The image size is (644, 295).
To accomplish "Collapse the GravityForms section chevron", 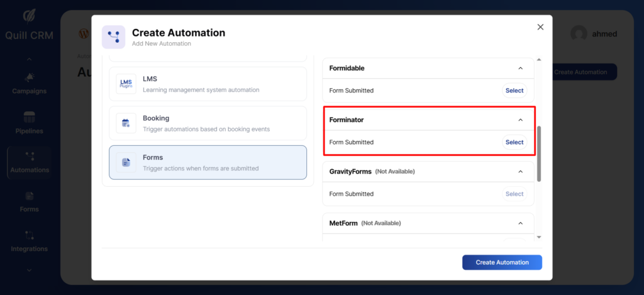I will coord(520,171).
